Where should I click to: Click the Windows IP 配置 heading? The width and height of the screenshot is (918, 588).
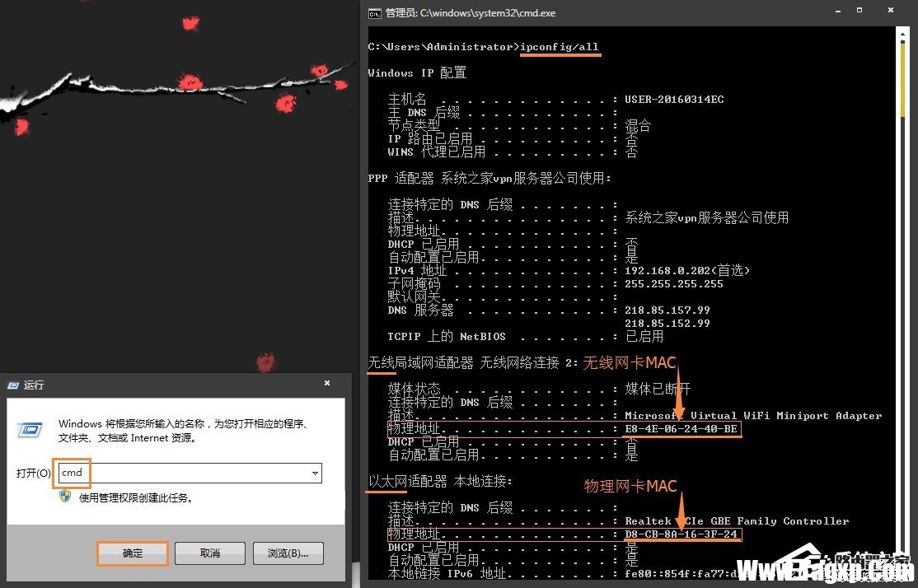tap(417, 73)
